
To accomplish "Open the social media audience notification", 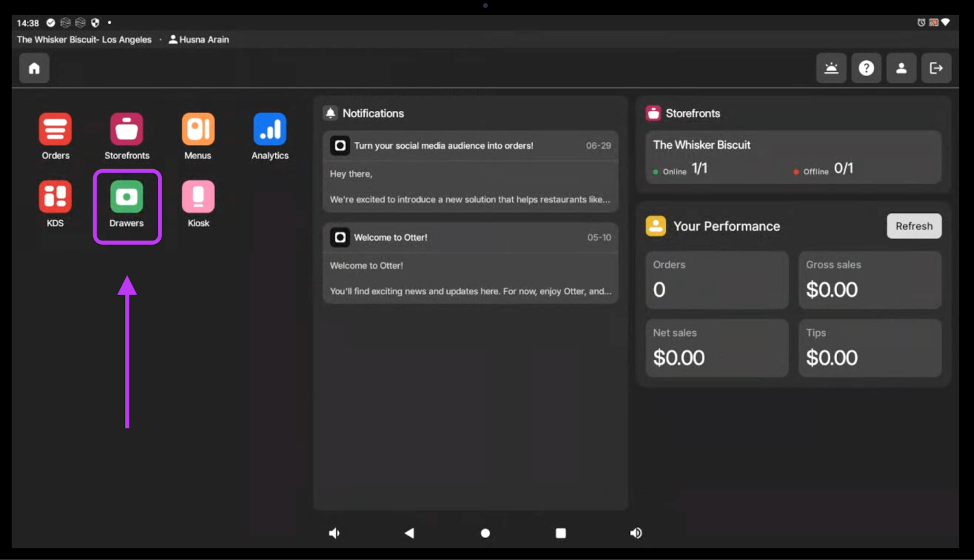I will coord(470,172).
